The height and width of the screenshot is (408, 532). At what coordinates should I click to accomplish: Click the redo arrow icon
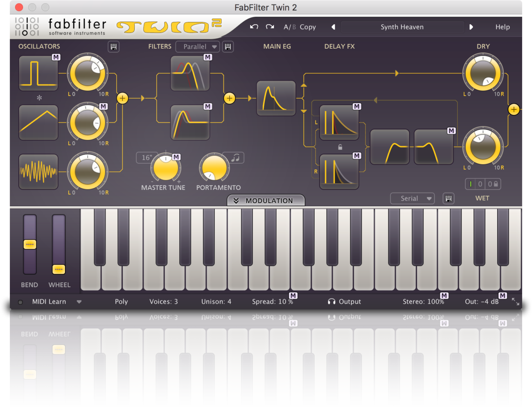point(270,27)
